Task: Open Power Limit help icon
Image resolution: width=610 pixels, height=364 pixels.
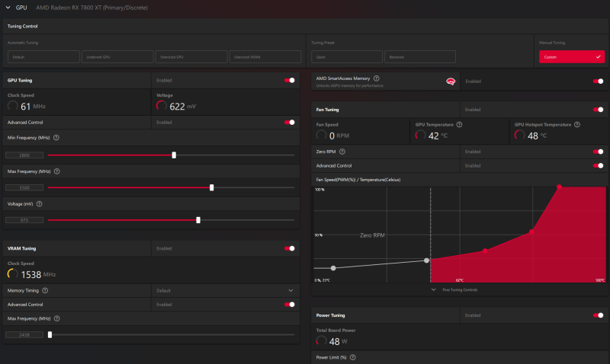Action: click(x=353, y=357)
